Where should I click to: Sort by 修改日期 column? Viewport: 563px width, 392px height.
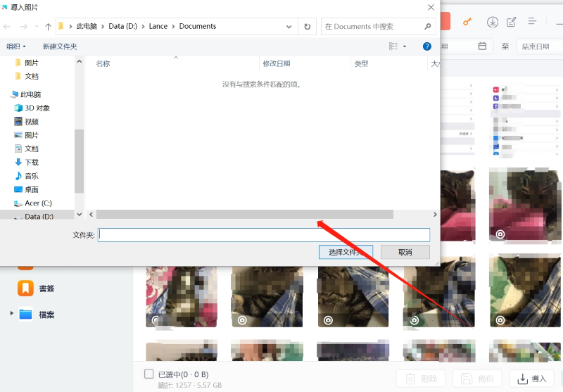276,64
